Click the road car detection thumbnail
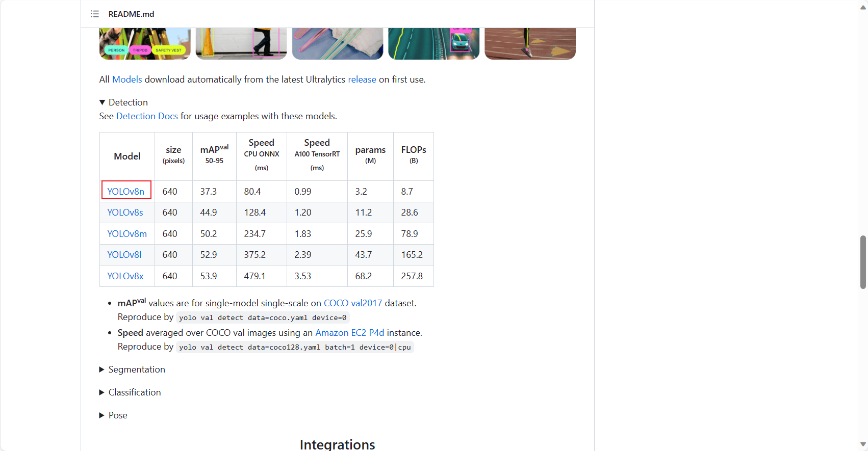868x451 pixels. (x=433, y=44)
